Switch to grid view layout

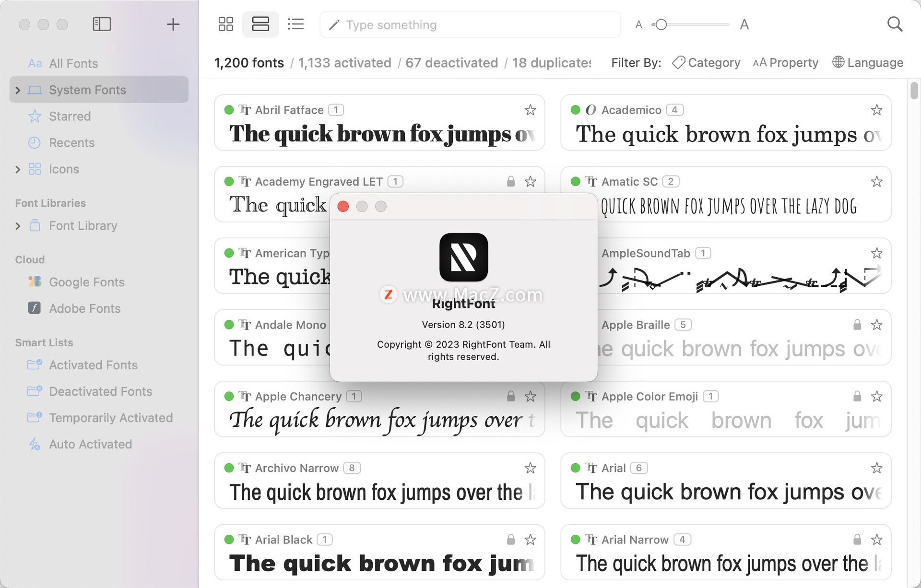pyautogui.click(x=225, y=24)
